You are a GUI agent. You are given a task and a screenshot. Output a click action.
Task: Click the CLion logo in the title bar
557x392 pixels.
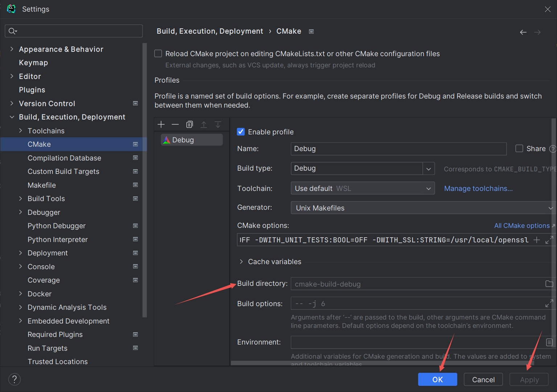click(x=11, y=9)
